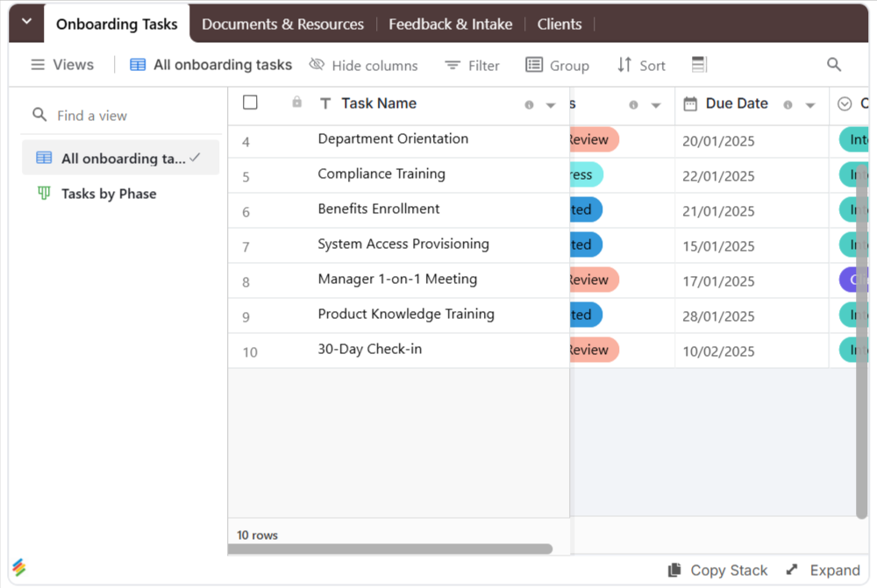Open Task Name column dropdown arrow
The width and height of the screenshot is (877, 588).
tap(551, 105)
